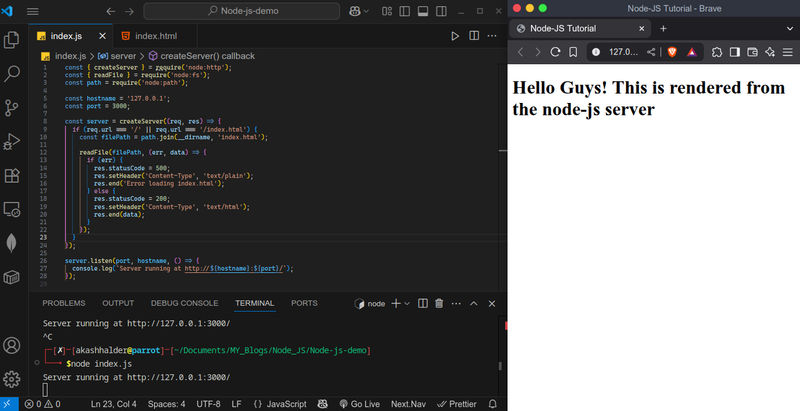This screenshot has height=411, width=800.
Task: Expand the server breadcrumb item
Action: point(117,56)
